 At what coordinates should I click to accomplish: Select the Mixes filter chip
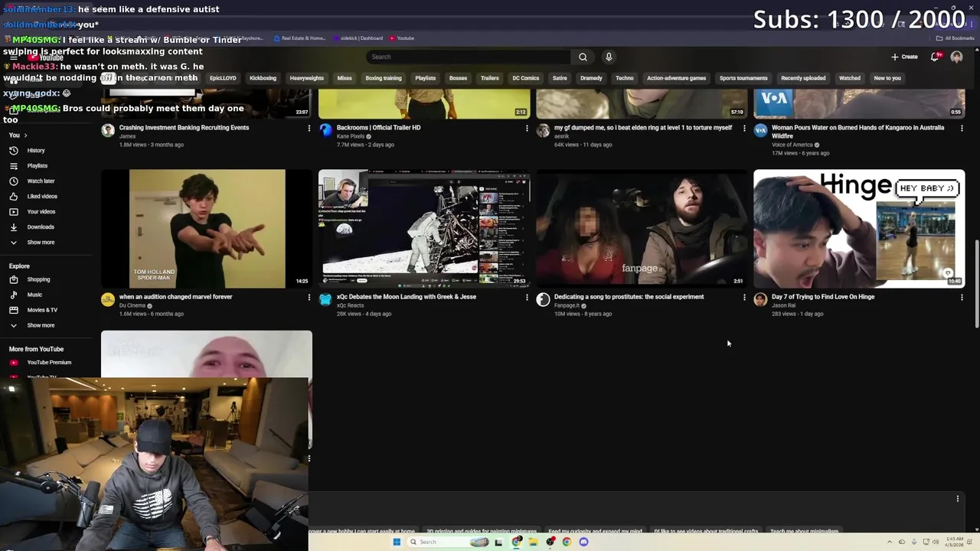click(x=345, y=78)
